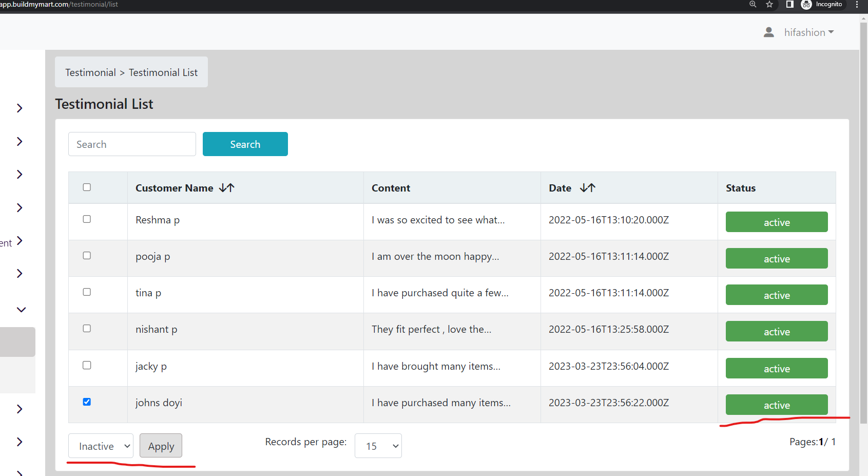Toggle active status for jacky p
The image size is (868, 476).
pyautogui.click(x=777, y=368)
